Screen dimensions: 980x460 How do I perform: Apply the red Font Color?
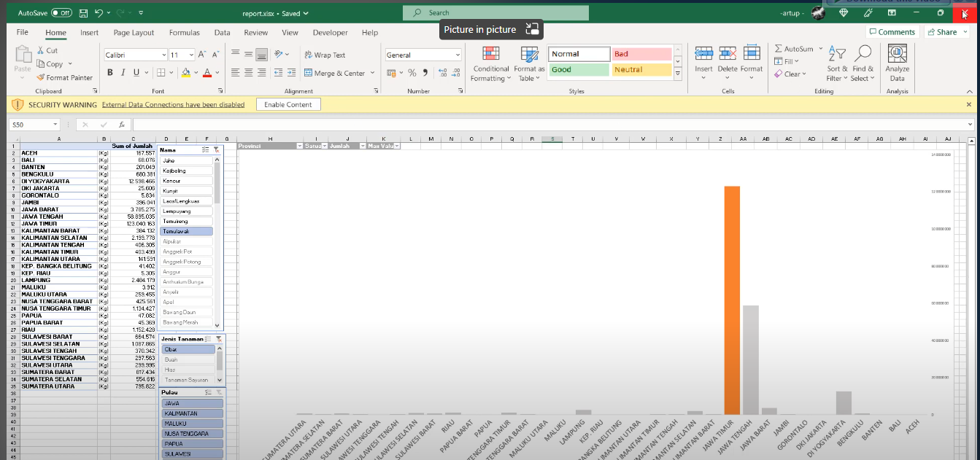[x=207, y=72]
